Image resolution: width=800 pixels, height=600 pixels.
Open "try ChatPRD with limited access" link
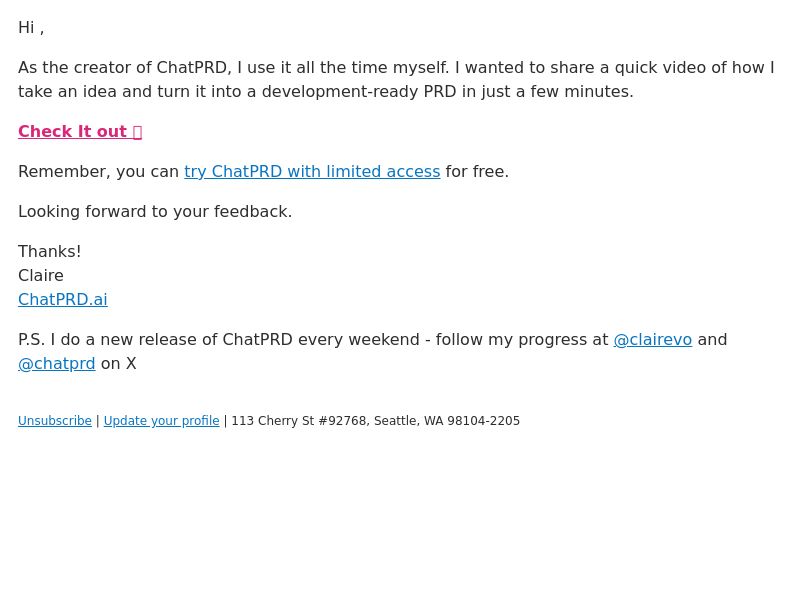click(x=312, y=171)
